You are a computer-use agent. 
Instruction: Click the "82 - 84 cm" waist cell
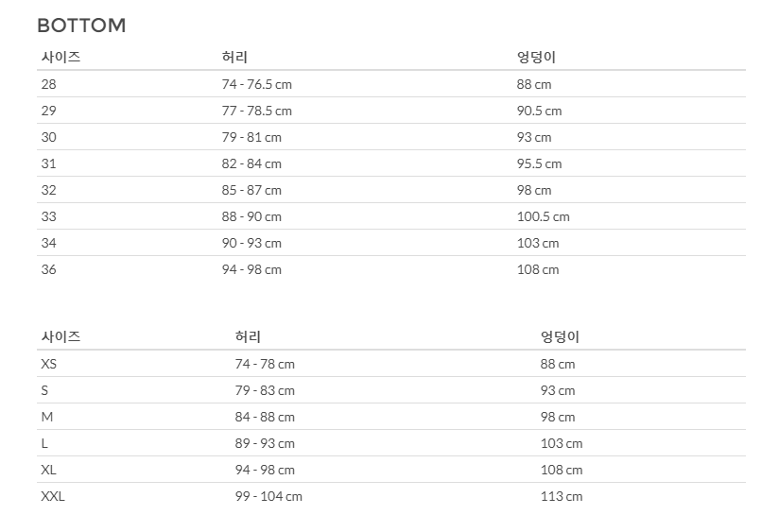251,163
